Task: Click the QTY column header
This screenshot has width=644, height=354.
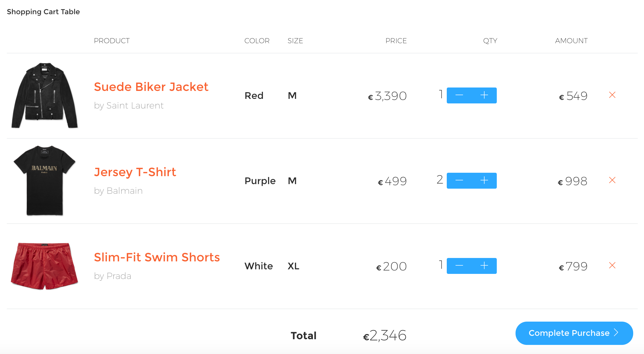Action: (x=490, y=41)
